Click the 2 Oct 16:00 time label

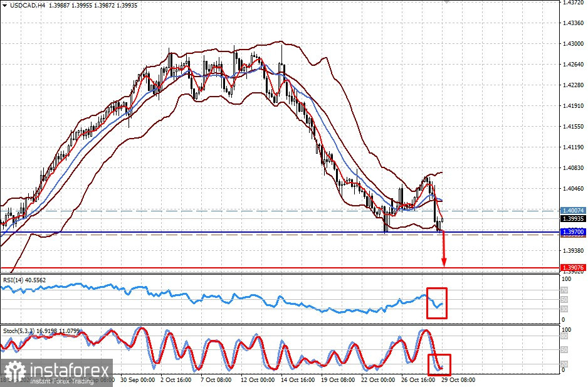(176, 380)
